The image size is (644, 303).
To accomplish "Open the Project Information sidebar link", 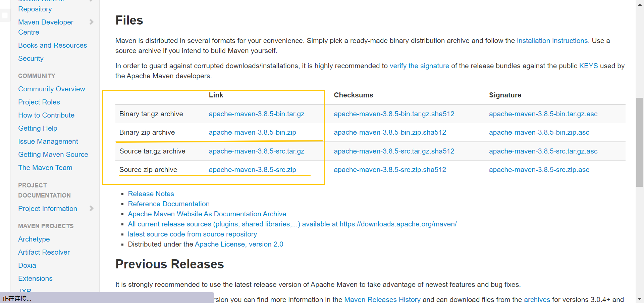I will [48, 209].
